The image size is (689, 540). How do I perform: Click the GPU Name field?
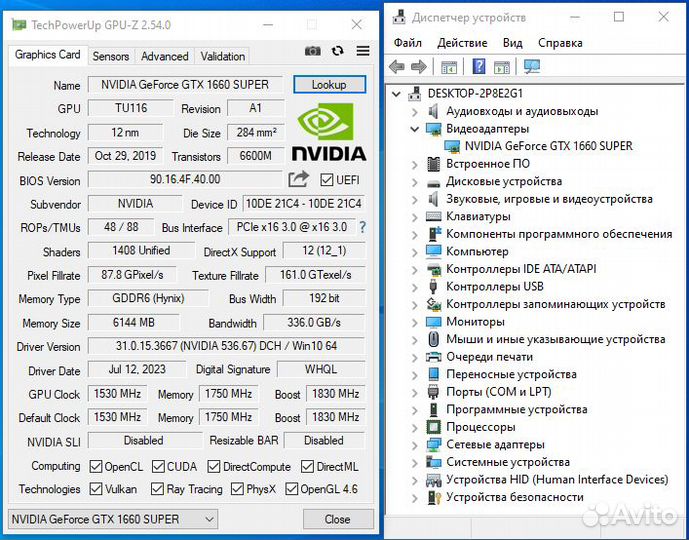pyautogui.click(x=185, y=84)
